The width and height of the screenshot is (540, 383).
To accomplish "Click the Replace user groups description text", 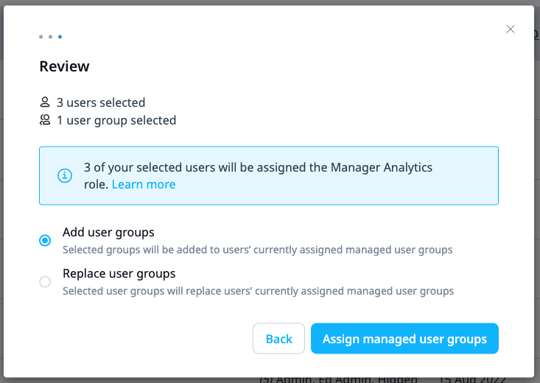I will point(258,291).
